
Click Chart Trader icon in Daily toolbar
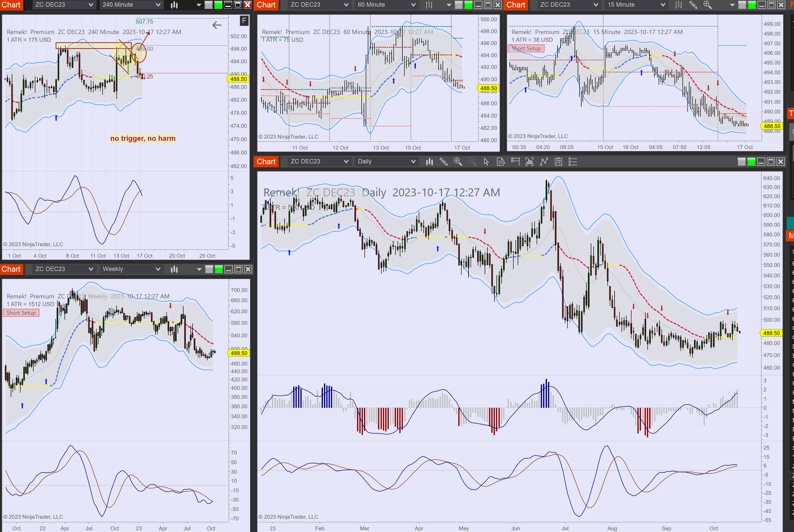(515, 162)
